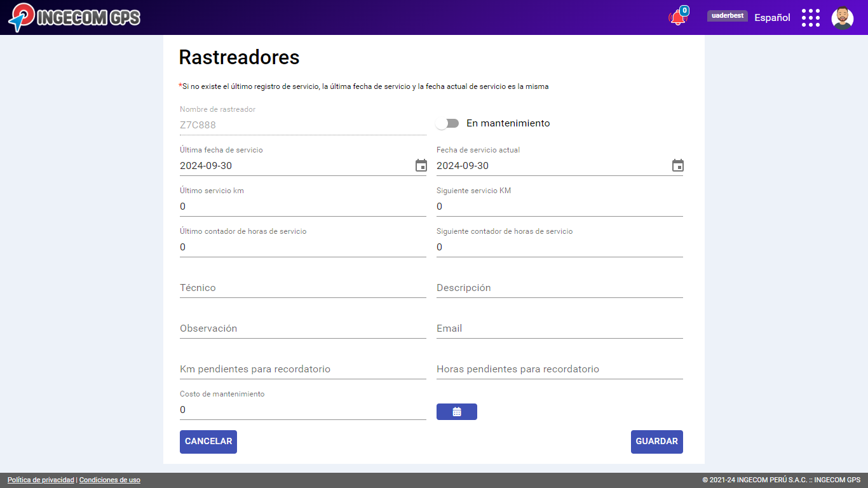Toggle the En mantenimiento switch
The image size is (868, 488).
(447, 123)
